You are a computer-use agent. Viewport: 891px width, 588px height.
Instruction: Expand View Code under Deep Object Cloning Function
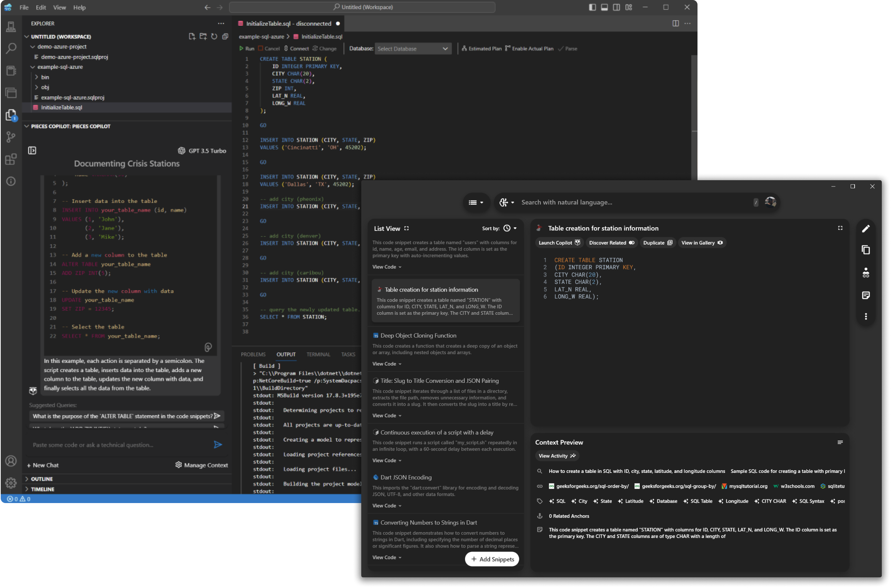tap(386, 363)
